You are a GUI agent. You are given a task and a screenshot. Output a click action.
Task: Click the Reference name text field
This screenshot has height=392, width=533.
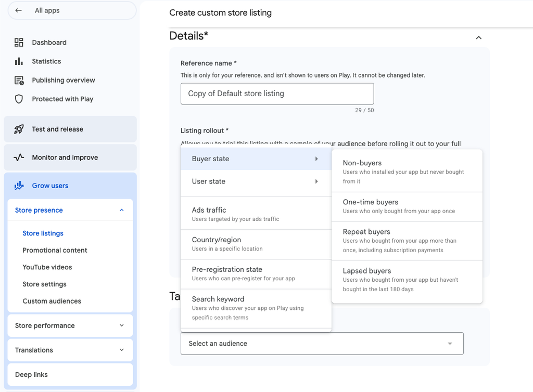point(277,94)
